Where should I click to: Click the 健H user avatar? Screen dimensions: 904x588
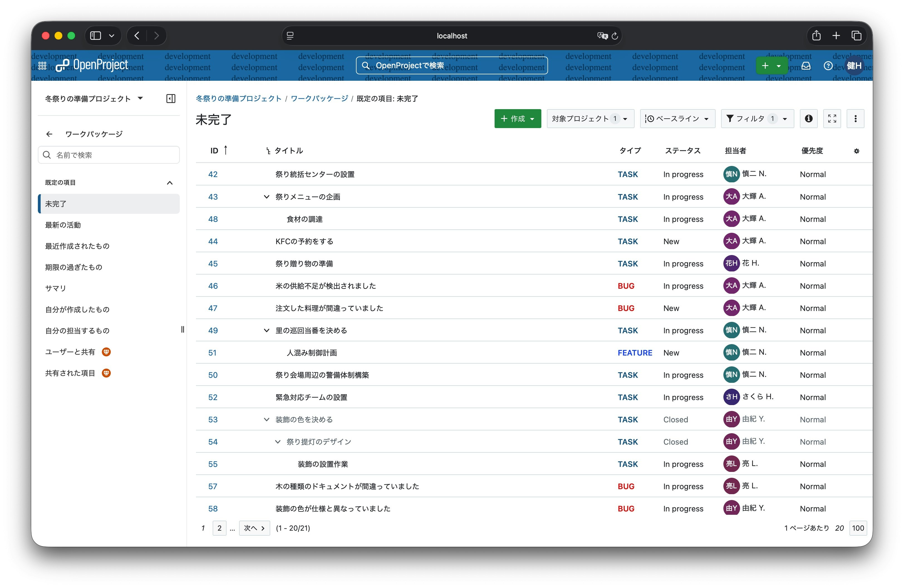pos(854,65)
